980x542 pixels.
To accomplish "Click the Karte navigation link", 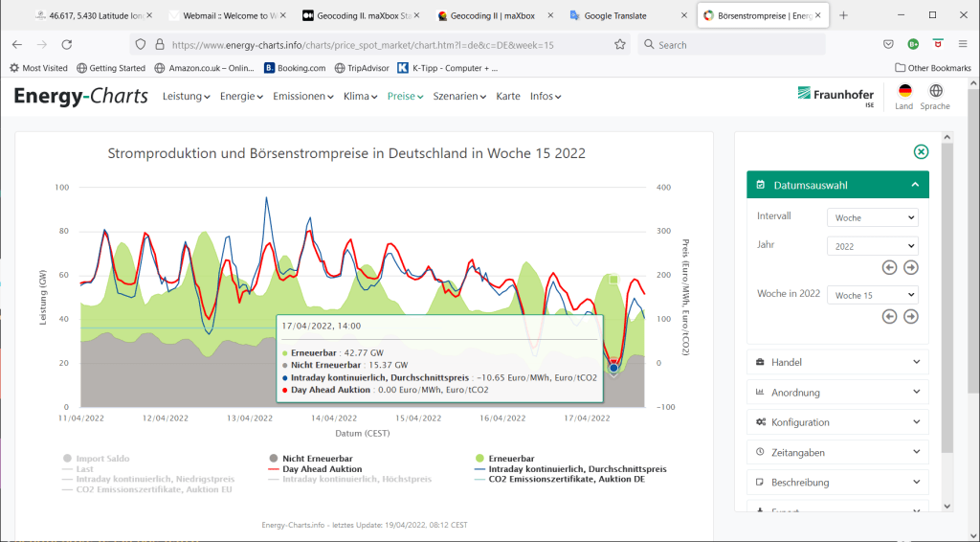I will pos(508,97).
